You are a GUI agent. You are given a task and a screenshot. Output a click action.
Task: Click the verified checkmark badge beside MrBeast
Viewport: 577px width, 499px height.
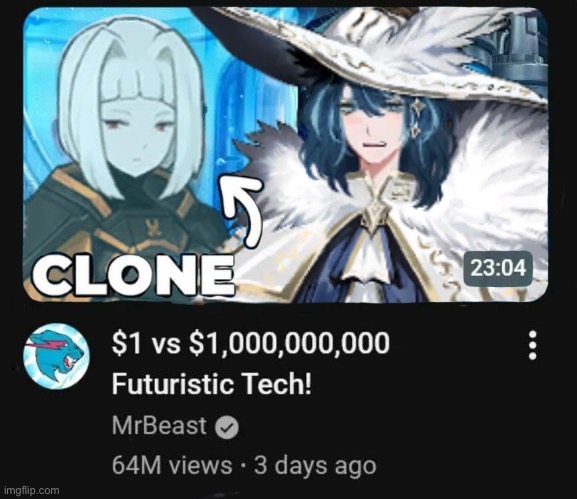227,428
